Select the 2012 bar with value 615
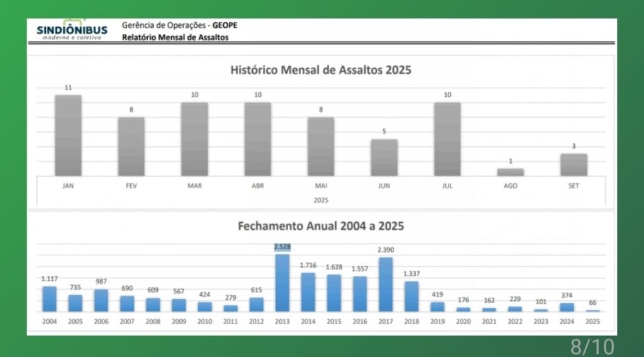Screen dimensions: 644x357 [x=256, y=304]
